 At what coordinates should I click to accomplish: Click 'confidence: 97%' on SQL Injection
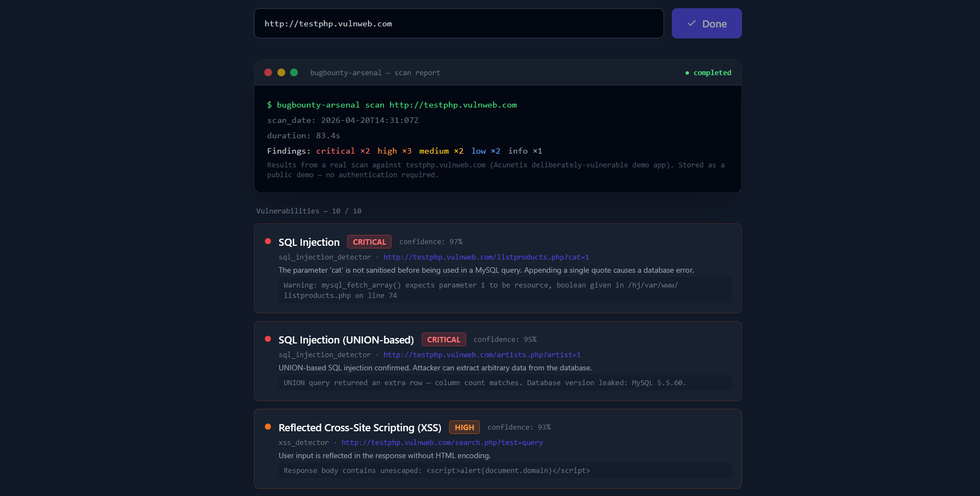(431, 242)
